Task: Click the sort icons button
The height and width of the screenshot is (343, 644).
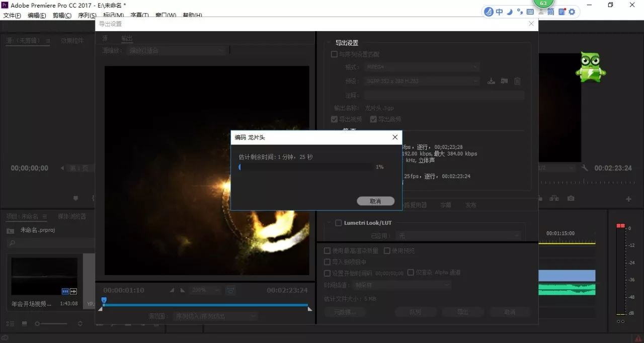Action: click(80, 324)
